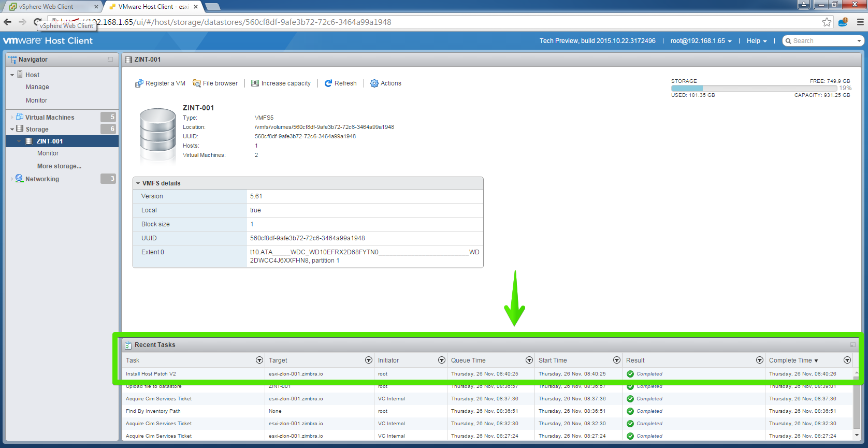Image resolution: width=868 pixels, height=448 pixels.
Task: Click the Networking globe icon in Navigator
Action: tap(20, 179)
